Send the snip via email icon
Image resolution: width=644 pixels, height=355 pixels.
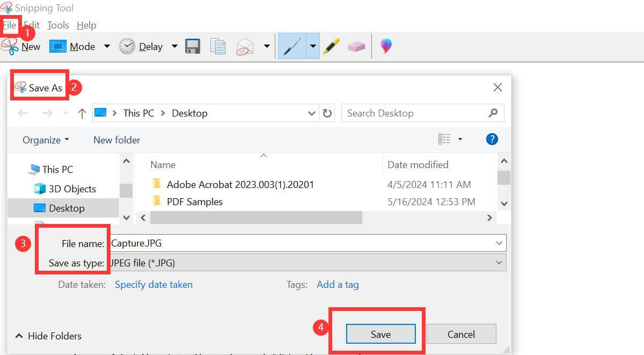(x=245, y=46)
